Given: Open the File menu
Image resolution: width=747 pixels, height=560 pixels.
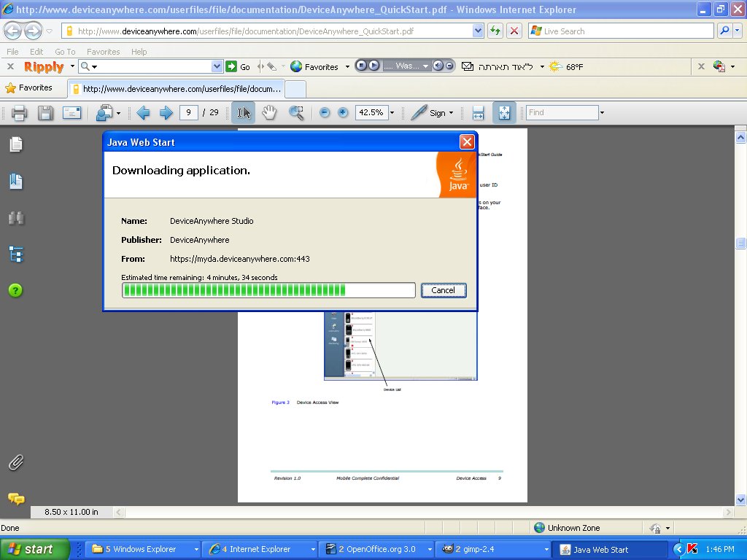Looking at the screenshot, I should pos(12,52).
